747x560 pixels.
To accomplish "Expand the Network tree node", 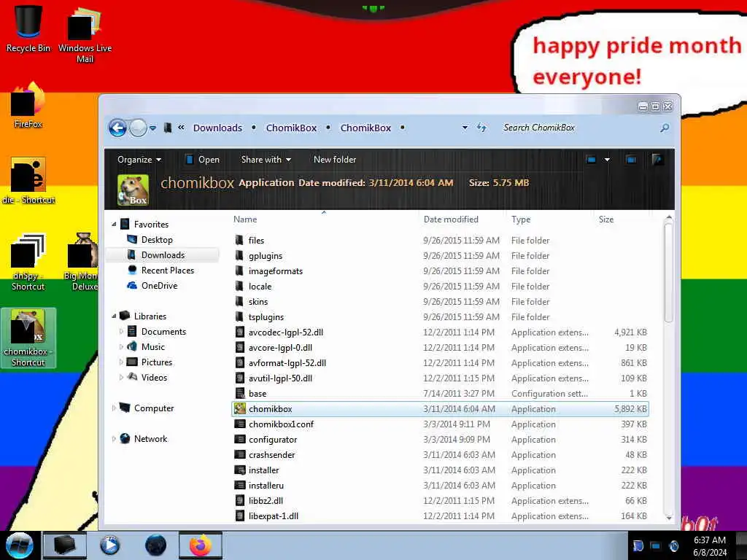I will coord(114,438).
